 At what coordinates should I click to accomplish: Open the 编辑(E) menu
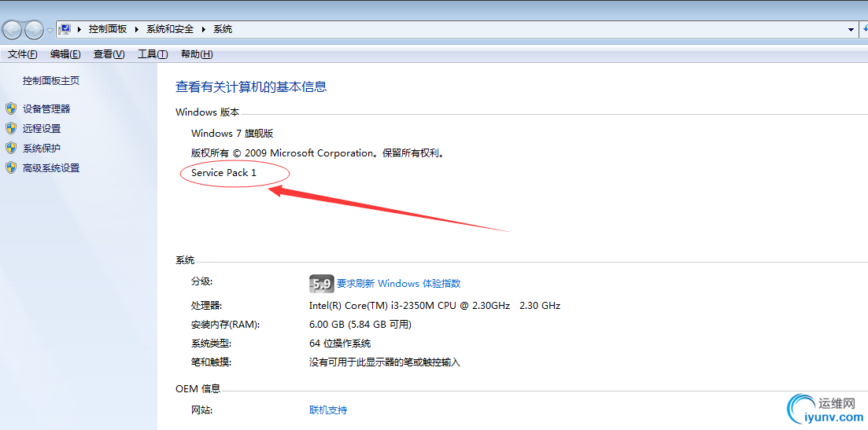coord(65,53)
